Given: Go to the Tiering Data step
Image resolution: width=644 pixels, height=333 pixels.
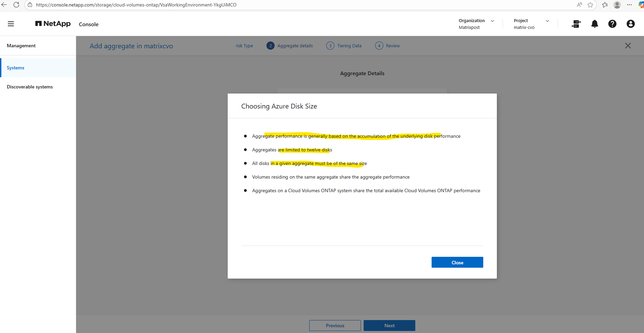Looking at the screenshot, I should click(x=344, y=46).
